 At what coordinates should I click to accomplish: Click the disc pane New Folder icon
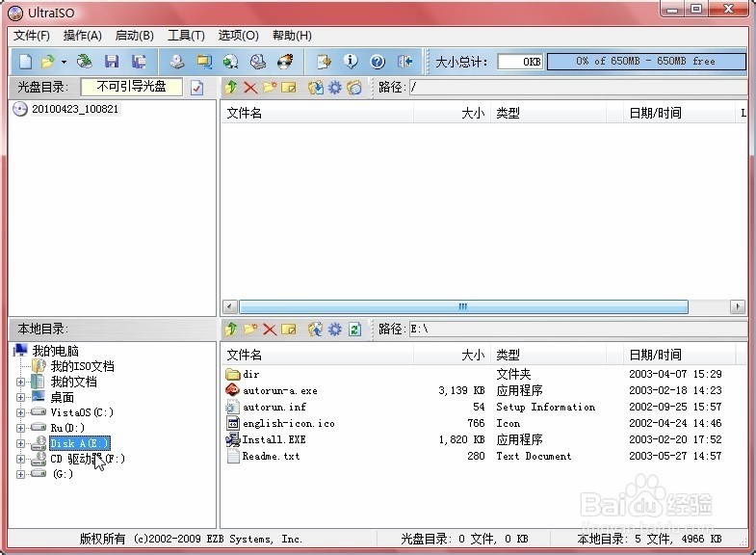(270, 88)
